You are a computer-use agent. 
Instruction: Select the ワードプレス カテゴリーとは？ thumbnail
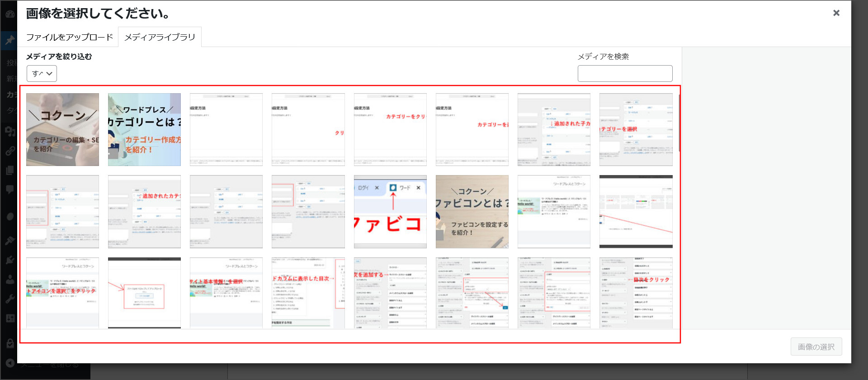[x=144, y=129]
